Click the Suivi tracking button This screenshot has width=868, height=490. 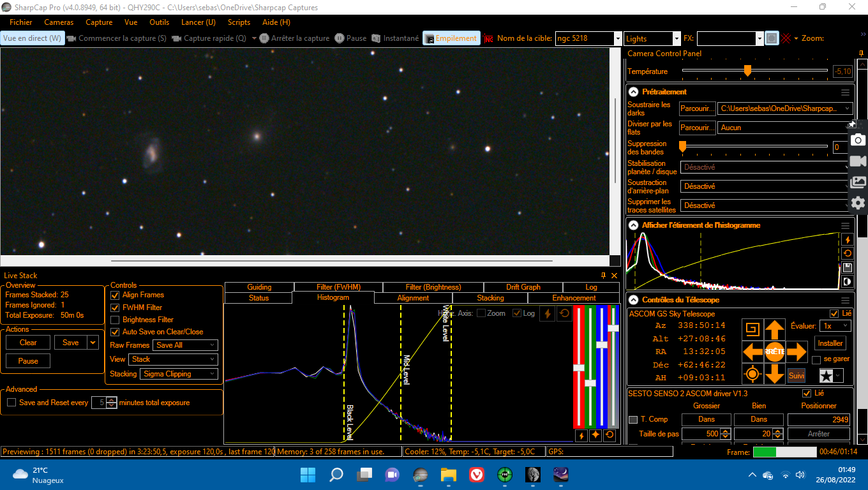(796, 376)
